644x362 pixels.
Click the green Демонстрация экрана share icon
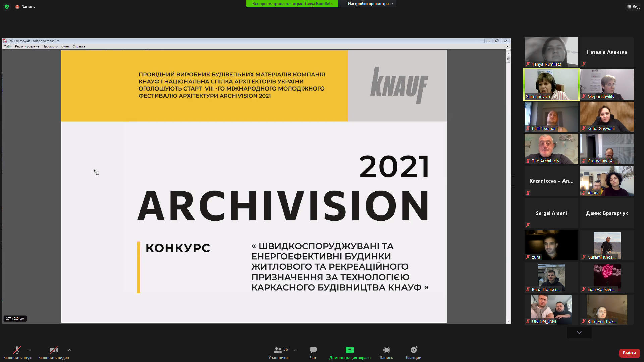point(350,350)
